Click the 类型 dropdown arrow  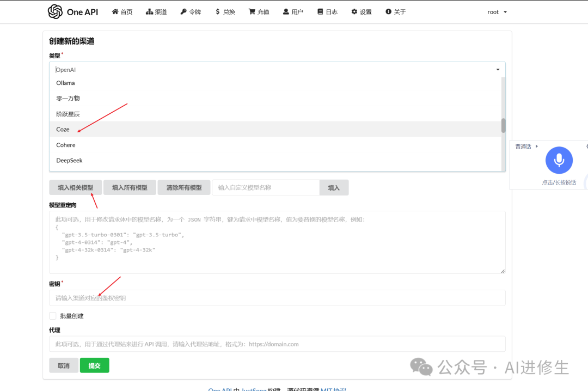click(498, 69)
